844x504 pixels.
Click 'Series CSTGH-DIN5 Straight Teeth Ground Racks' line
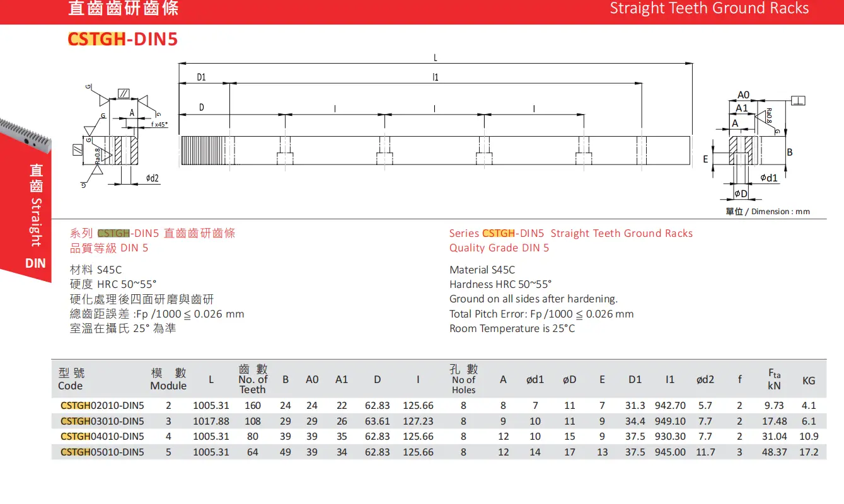570,233
